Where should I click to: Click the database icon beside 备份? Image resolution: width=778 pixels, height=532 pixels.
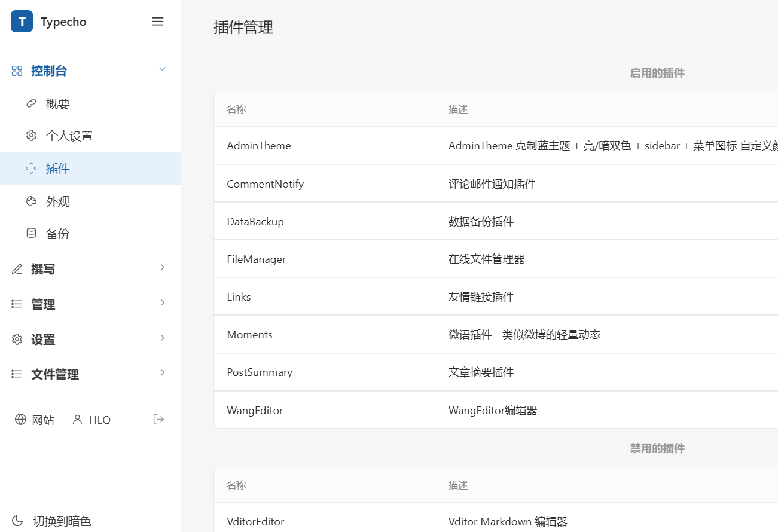(32, 234)
